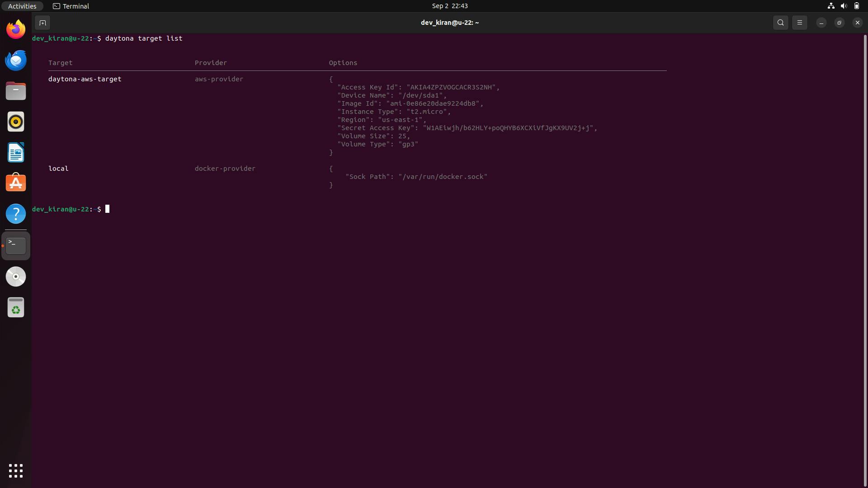This screenshot has height=488, width=868.
Task: Launch LibreOffice Writer from the dock
Action: [16, 153]
